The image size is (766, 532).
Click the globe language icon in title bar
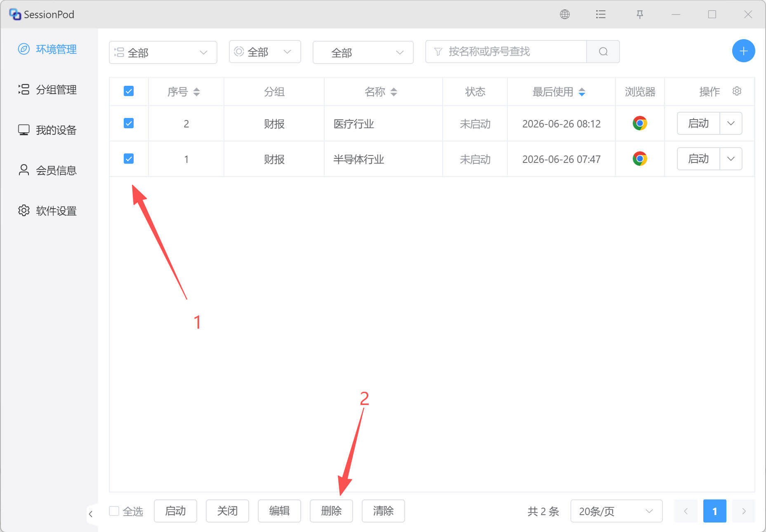(x=565, y=14)
